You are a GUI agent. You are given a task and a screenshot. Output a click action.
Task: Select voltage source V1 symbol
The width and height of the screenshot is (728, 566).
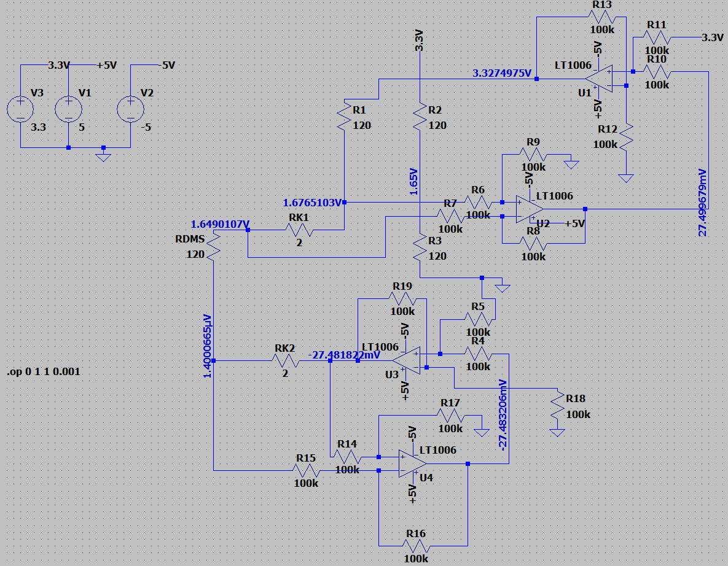tap(68, 109)
